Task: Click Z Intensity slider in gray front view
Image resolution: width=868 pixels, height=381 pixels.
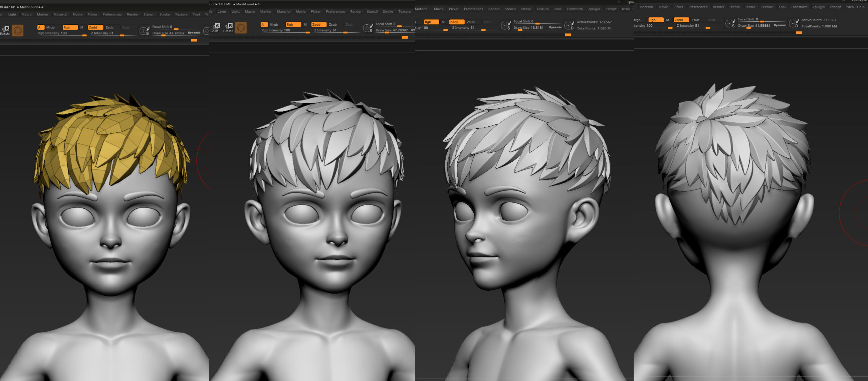Action: (337, 30)
